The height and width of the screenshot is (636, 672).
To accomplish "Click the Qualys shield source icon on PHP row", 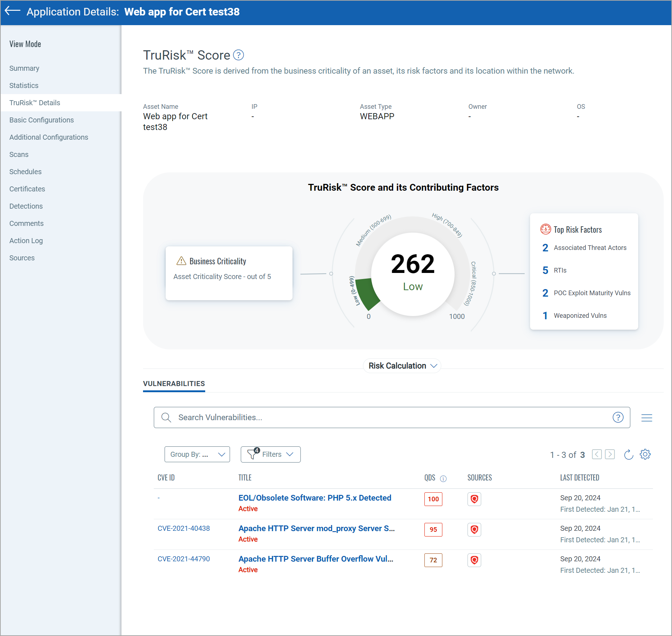I will pos(474,499).
